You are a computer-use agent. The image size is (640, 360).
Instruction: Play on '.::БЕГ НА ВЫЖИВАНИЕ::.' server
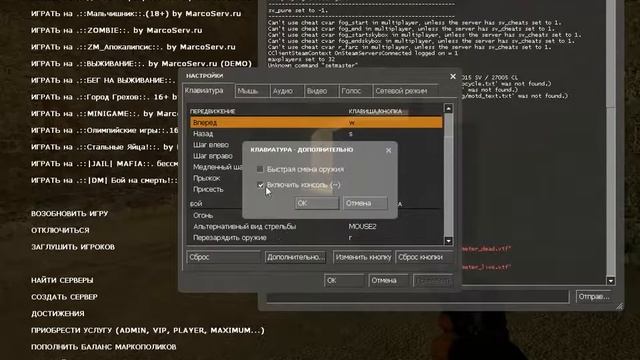click(x=104, y=80)
